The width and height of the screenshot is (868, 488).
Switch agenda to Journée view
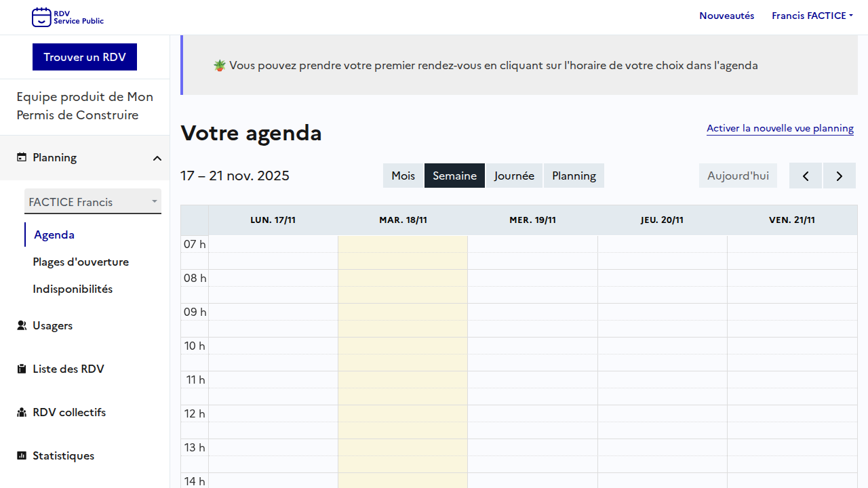(x=514, y=176)
